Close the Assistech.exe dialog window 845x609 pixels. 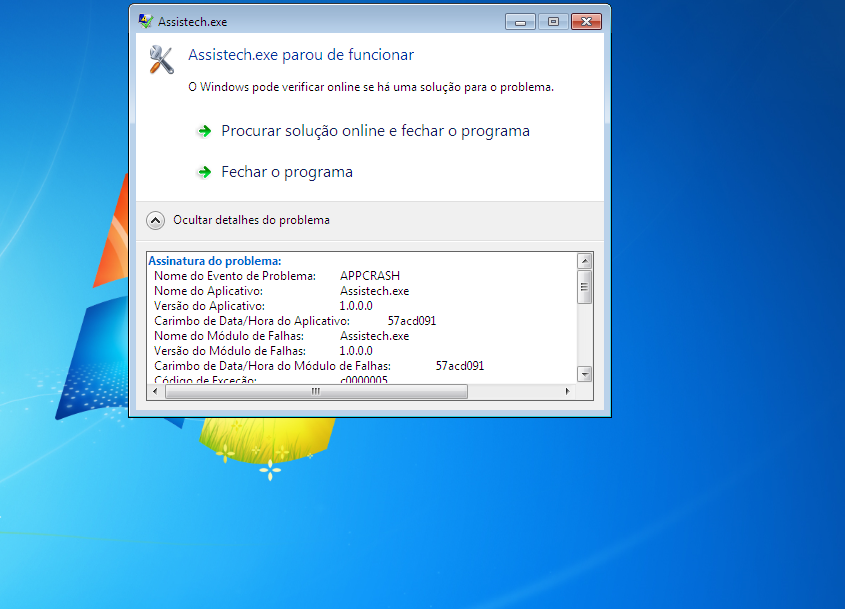[x=586, y=22]
